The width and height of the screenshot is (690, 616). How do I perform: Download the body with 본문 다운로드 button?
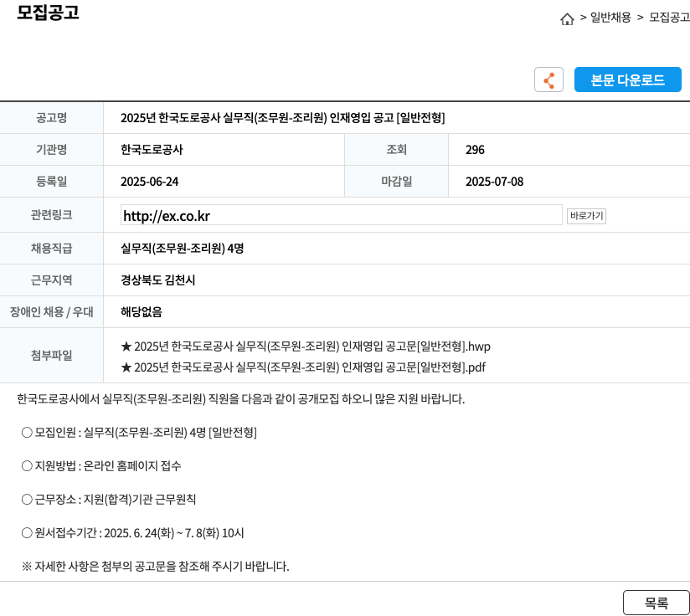click(627, 80)
